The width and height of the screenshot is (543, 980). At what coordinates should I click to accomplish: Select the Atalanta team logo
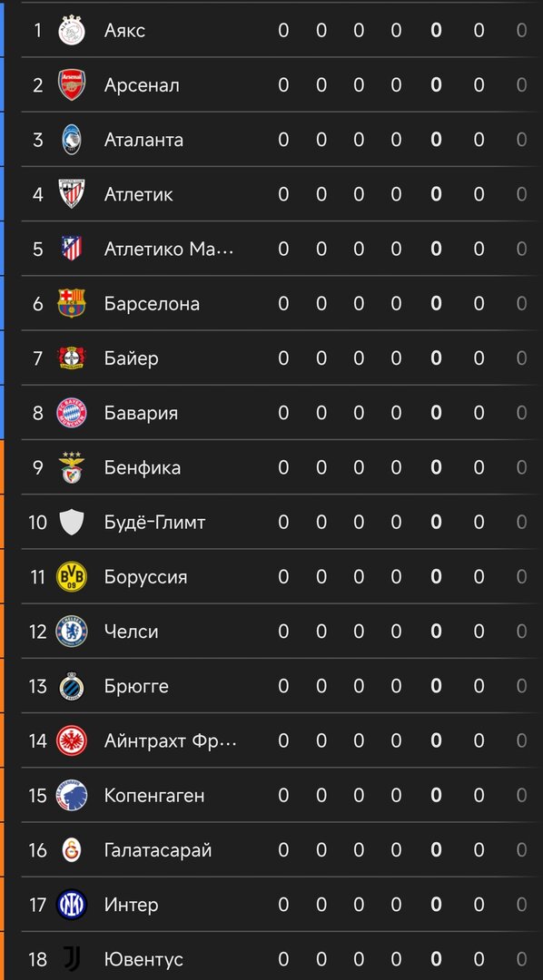[72, 140]
